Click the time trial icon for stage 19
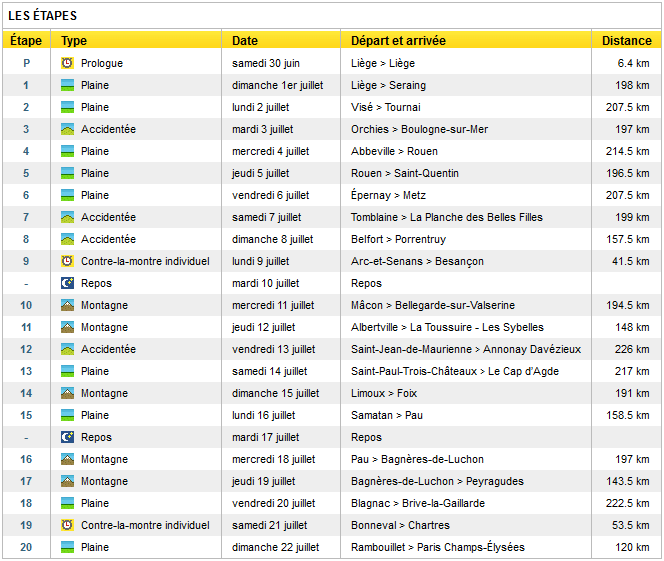The height and width of the screenshot is (561, 664). click(x=67, y=525)
